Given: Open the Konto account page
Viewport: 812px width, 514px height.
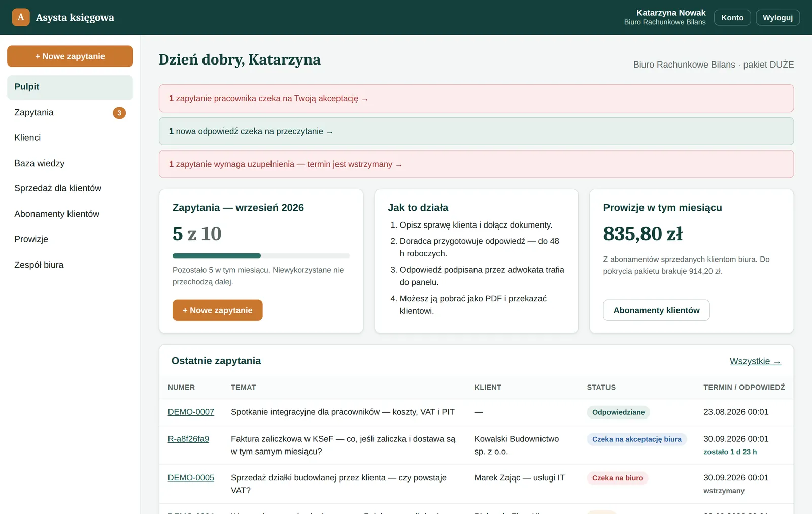Looking at the screenshot, I should click(x=732, y=17).
